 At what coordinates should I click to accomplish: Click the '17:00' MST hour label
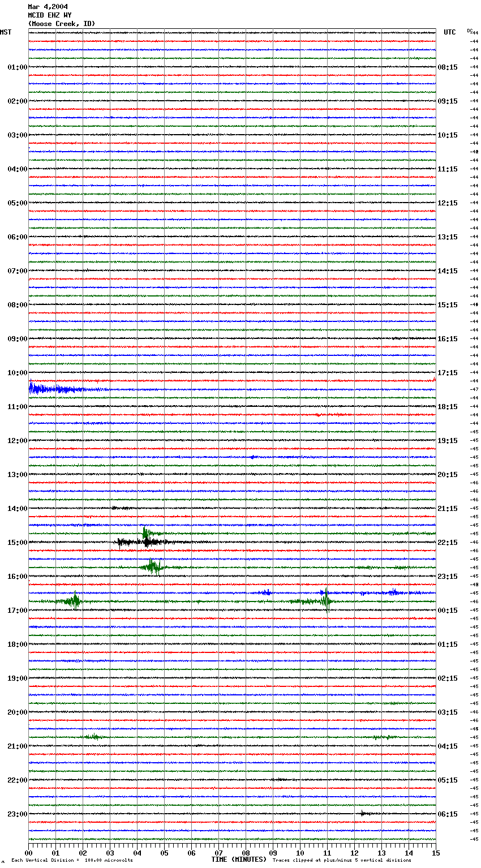click(x=18, y=611)
